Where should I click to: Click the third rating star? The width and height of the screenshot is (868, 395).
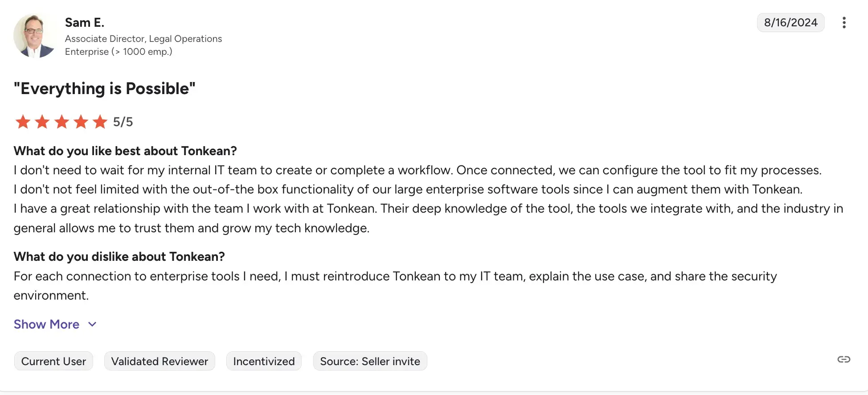click(x=61, y=122)
